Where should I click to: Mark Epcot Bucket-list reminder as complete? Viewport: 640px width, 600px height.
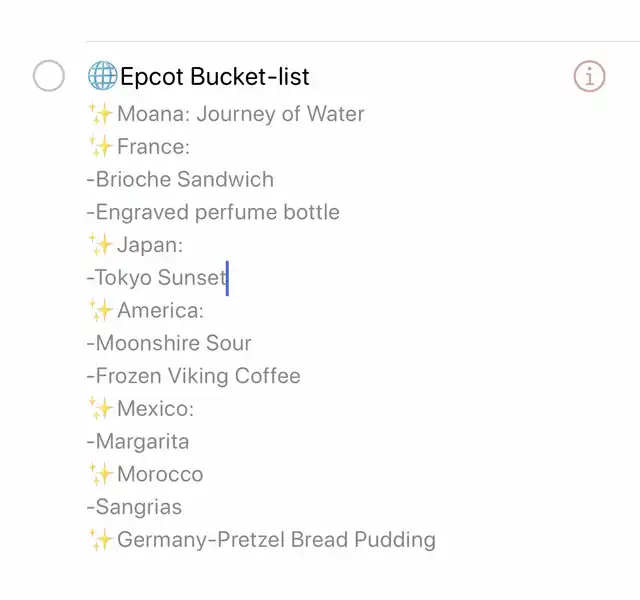[48, 76]
